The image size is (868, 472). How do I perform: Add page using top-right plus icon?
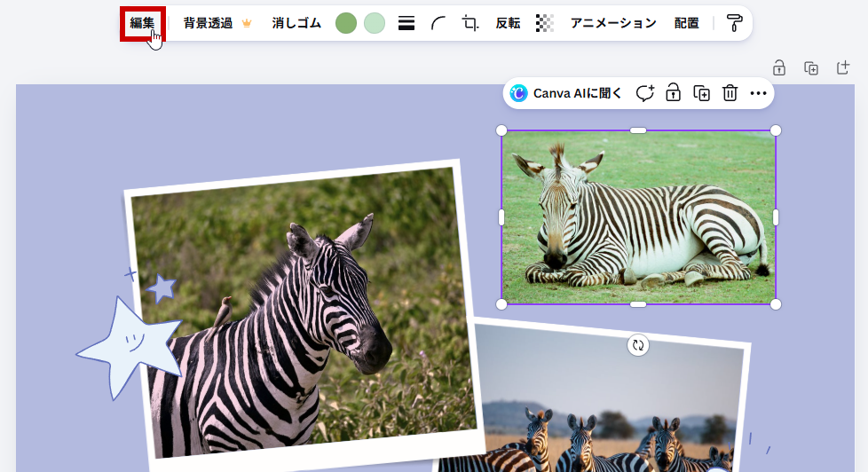pyautogui.click(x=843, y=67)
